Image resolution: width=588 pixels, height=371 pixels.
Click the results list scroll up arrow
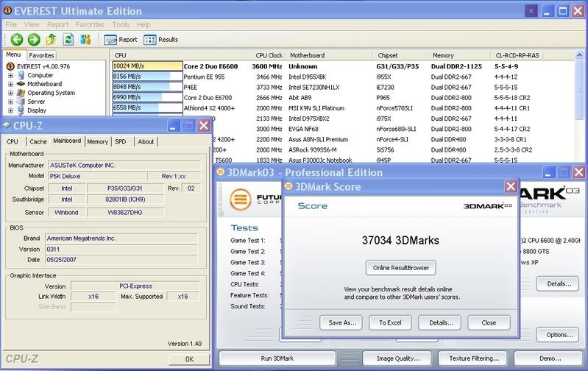(579, 55)
